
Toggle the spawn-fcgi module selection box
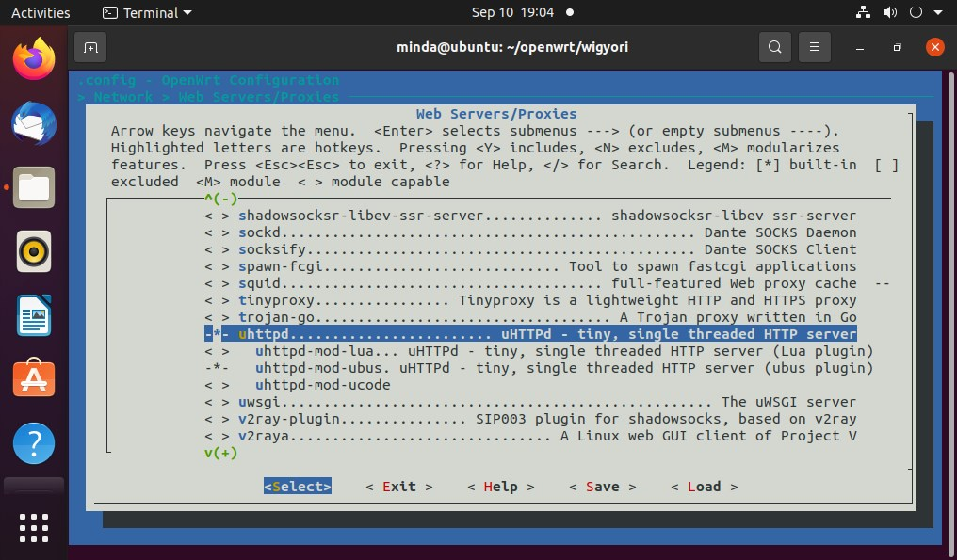218,266
